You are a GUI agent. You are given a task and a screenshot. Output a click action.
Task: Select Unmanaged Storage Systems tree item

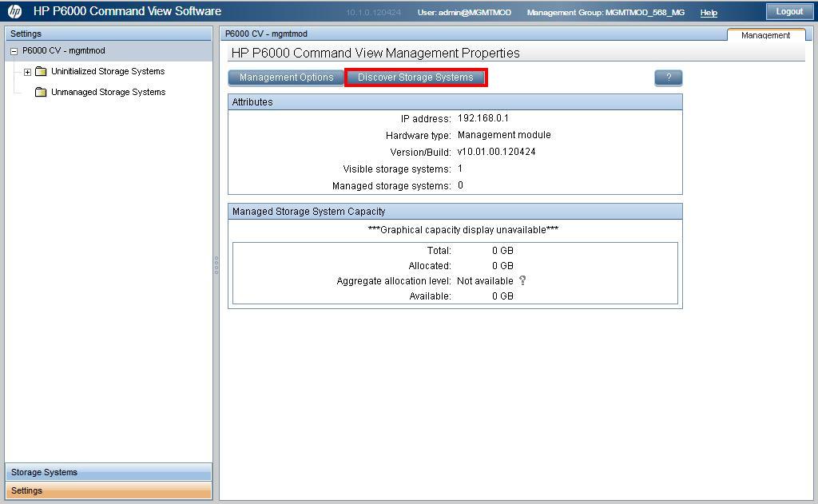108,92
